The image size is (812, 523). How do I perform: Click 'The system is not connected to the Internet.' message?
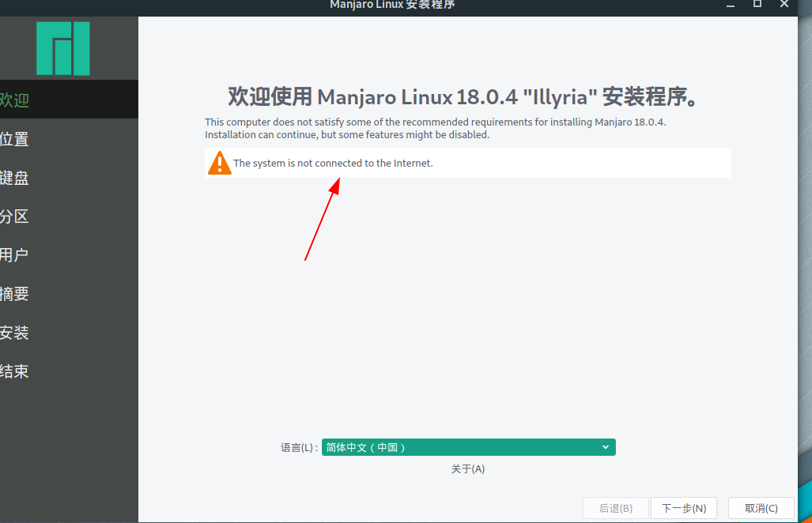coord(333,163)
